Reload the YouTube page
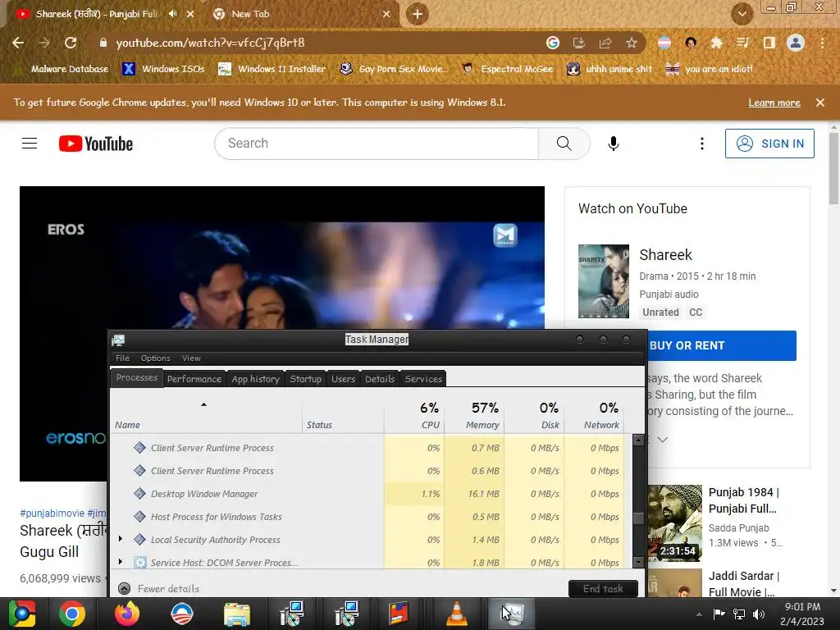 [x=71, y=43]
